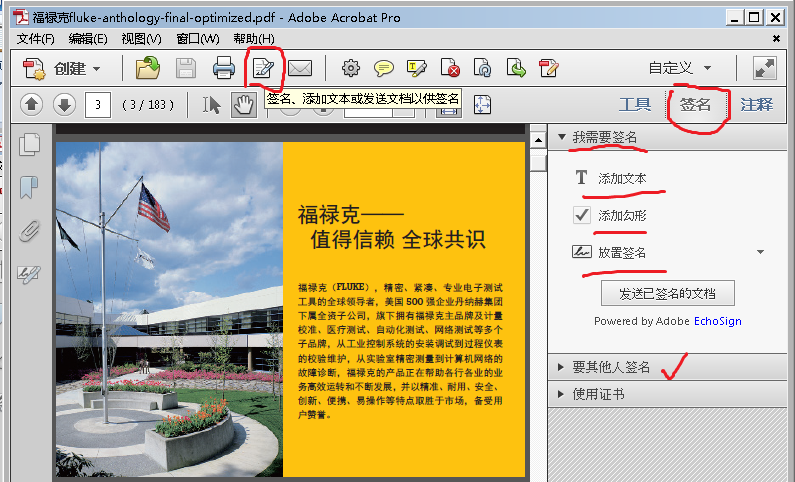The width and height of the screenshot is (795, 482).
Task: Open the signatures sidebar icon
Action: [x=28, y=274]
